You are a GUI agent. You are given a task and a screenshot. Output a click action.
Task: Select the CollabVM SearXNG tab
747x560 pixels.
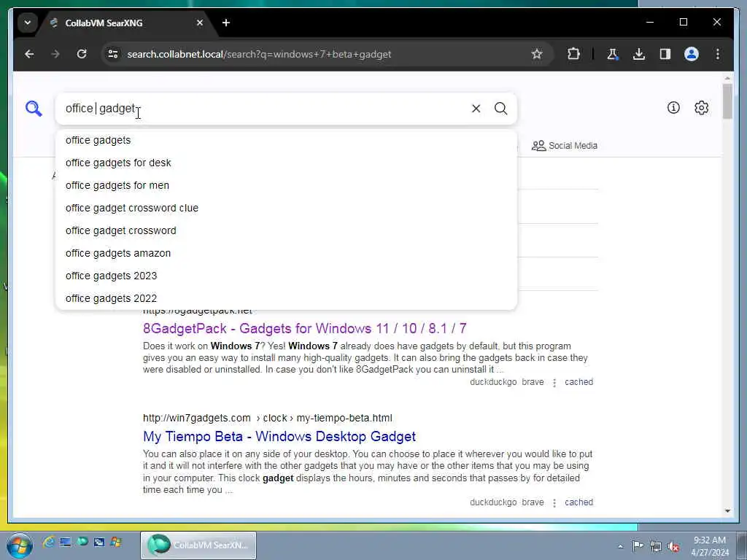tap(126, 23)
